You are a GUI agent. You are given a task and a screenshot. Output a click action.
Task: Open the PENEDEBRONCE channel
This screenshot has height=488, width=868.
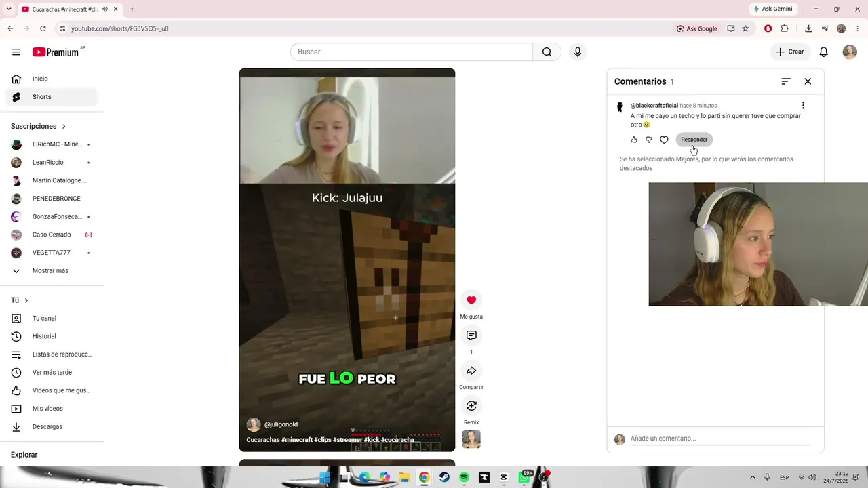(51, 199)
